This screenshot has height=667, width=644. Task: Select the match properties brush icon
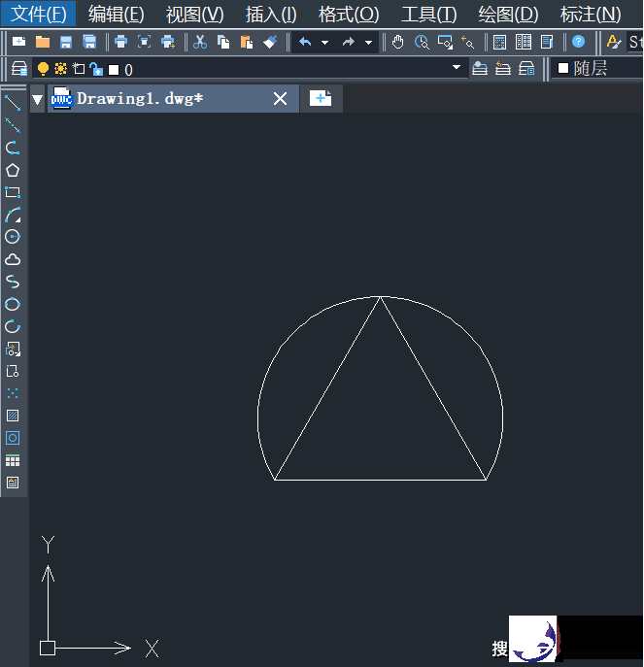coord(270,42)
